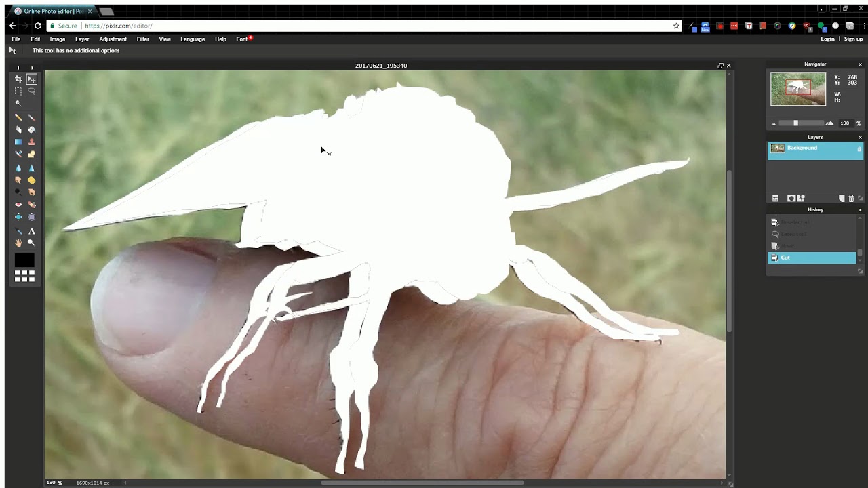Click the Login link
868x488 pixels.
[827, 39]
